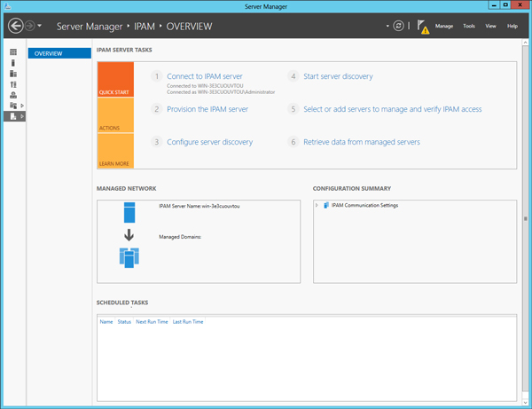Open the Manage menu
532x409 pixels.
click(x=444, y=26)
